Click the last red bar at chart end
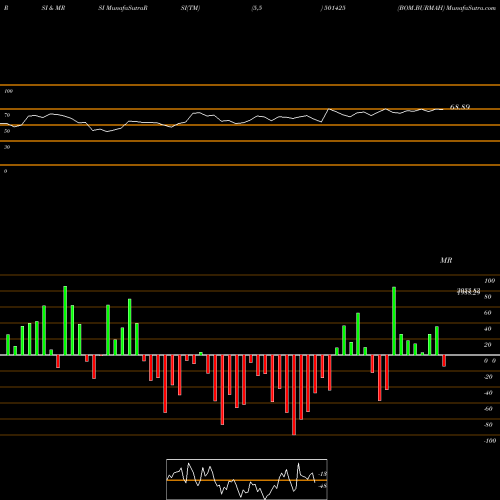This screenshot has height=500, width=500. click(444, 361)
